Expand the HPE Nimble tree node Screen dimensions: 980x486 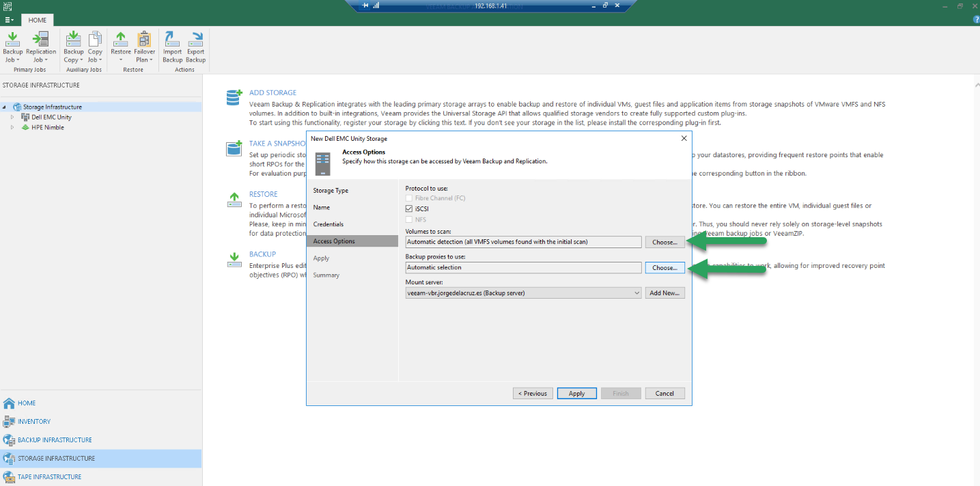coord(12,127)
